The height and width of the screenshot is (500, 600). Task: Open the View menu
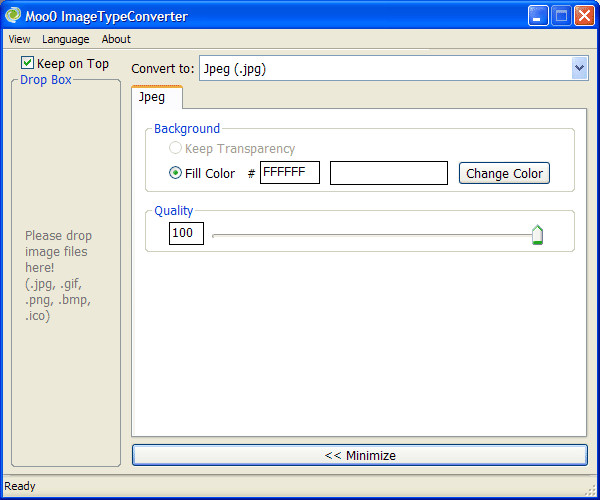tap(19, 39)
